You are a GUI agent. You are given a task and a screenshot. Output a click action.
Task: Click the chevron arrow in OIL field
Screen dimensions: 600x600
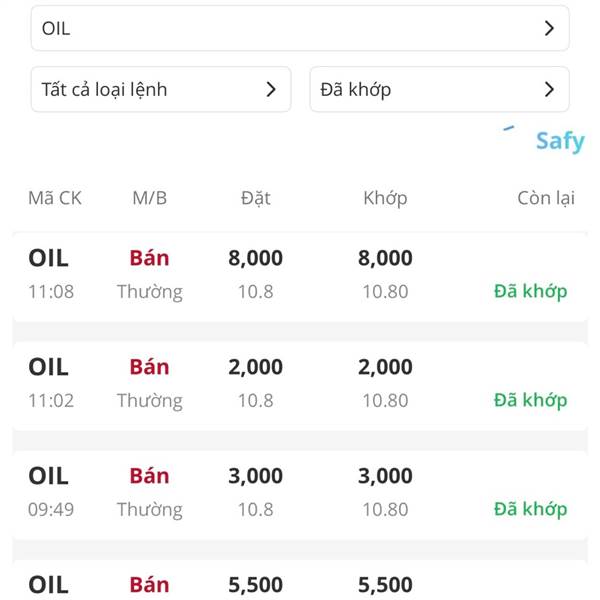549,29
